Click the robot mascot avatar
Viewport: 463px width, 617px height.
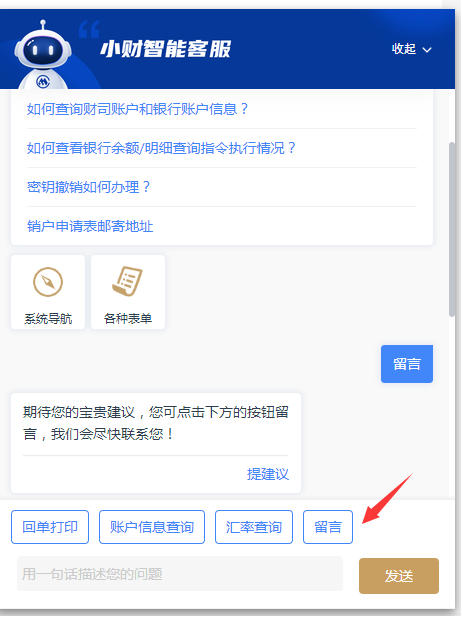click(43, 55)
